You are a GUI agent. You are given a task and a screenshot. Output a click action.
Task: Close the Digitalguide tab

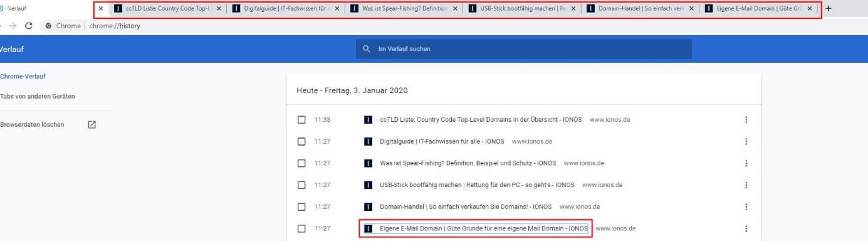(x=337, y=9)
